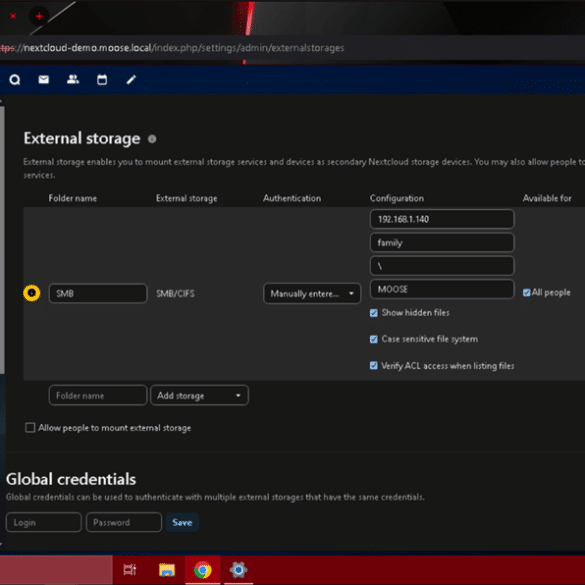The image size is (585, 585).
Task: Click the browser address bar URL
Action: (x=172, y=48)
